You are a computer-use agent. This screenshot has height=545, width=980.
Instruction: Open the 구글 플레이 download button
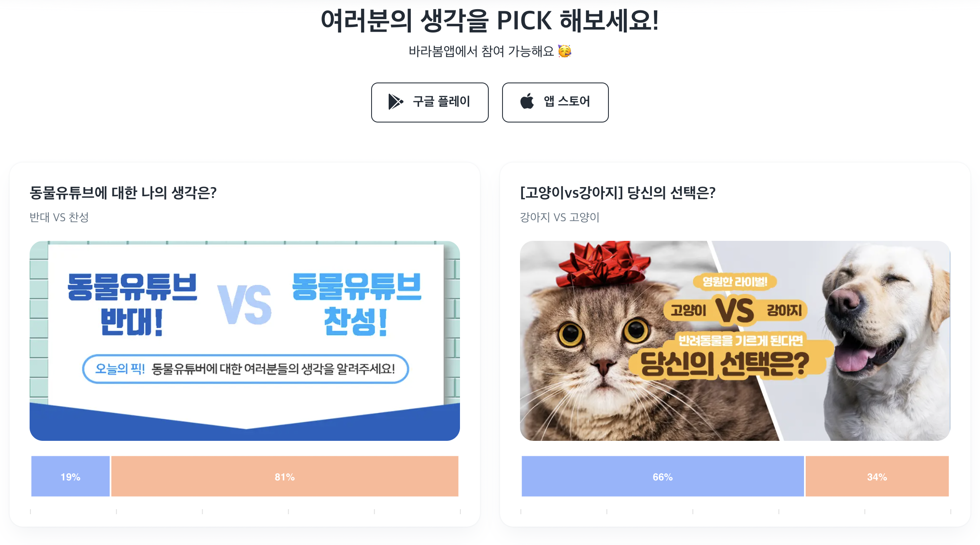(430, 102)
